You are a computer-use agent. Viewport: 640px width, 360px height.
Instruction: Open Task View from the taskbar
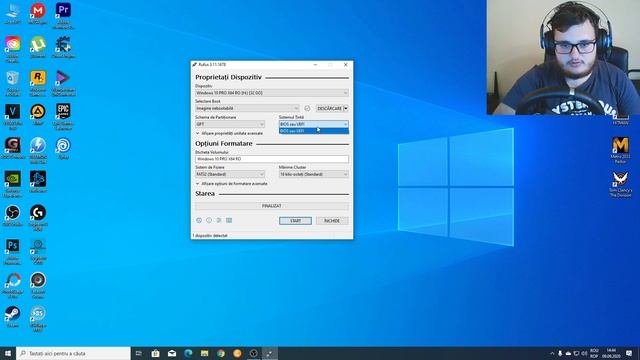tap(139, 353)
